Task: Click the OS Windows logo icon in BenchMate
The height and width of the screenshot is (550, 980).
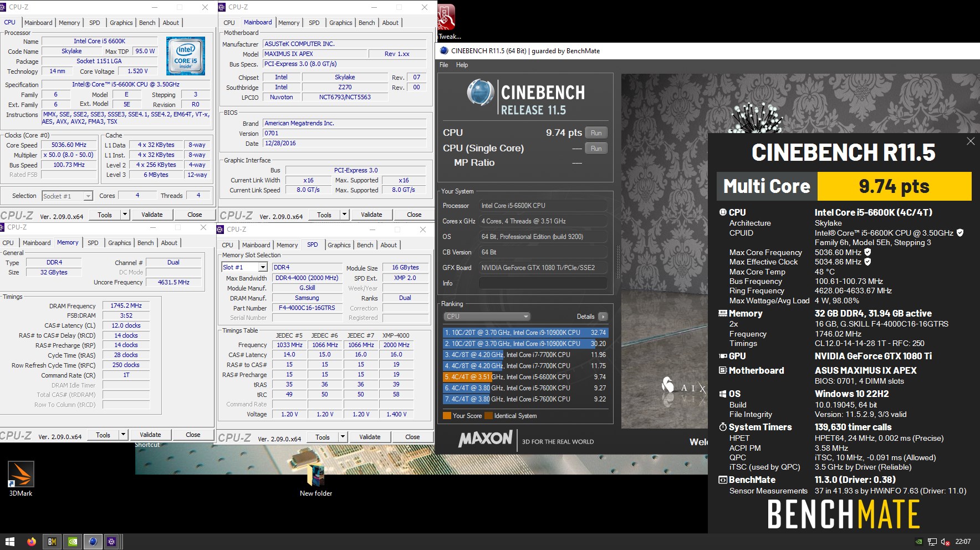Action: click(x=723, y=394)
